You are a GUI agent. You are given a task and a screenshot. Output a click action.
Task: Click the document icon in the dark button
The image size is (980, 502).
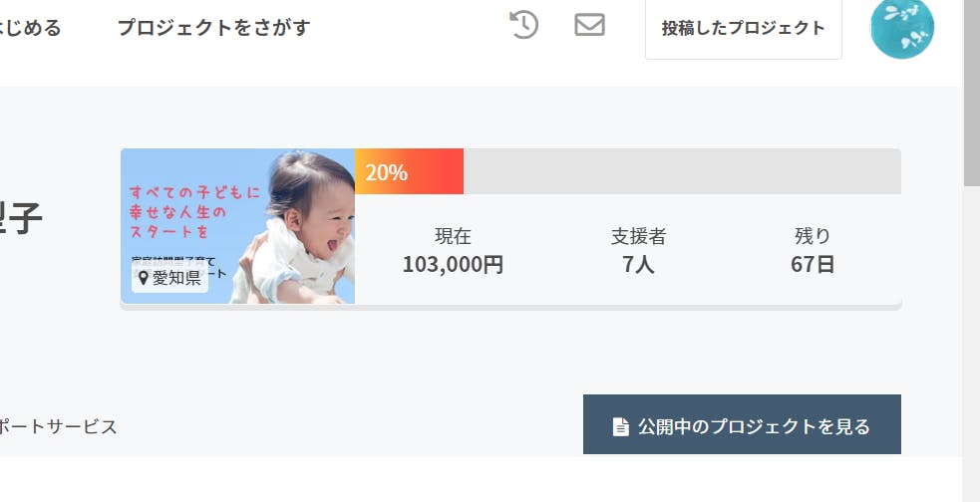(620, 426)
